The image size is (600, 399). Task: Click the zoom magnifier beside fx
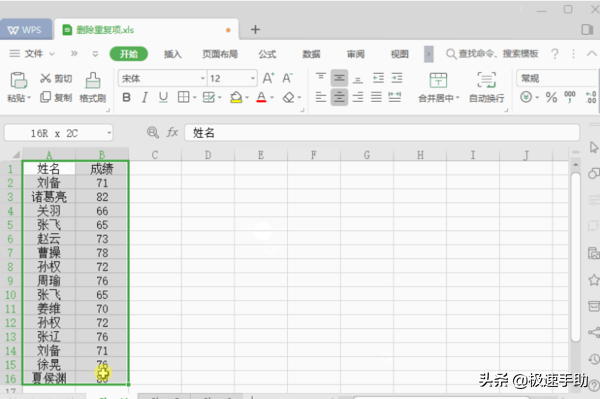(x=153, y=132)
